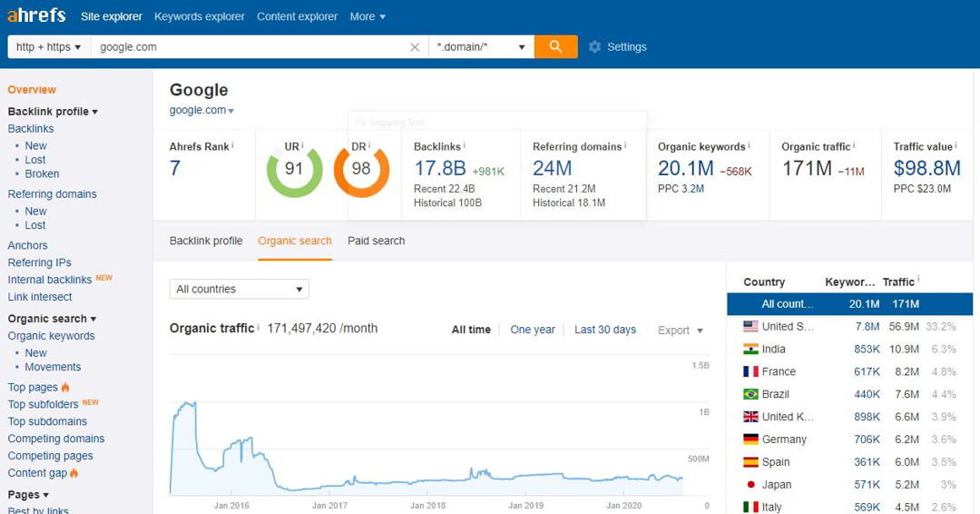
Task: Click the 20.1M organic keywords value
Action: (x=686, y=168)
